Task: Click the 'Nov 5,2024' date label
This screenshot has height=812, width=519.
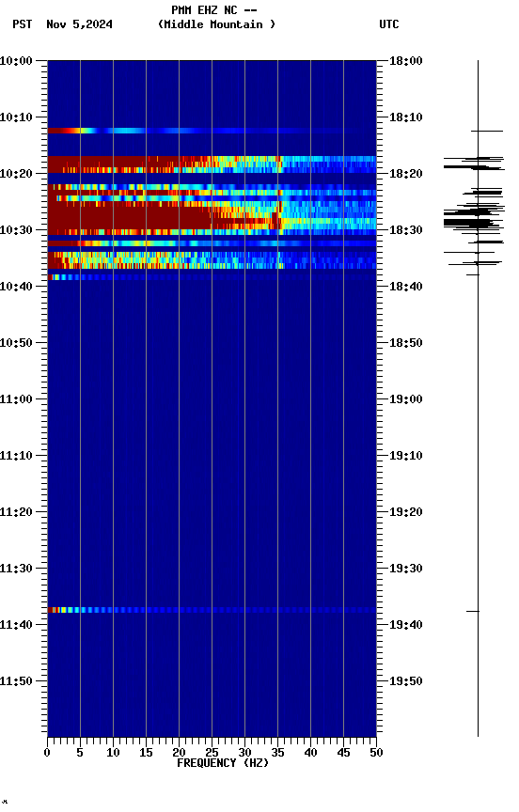Action: coord(79,24)
